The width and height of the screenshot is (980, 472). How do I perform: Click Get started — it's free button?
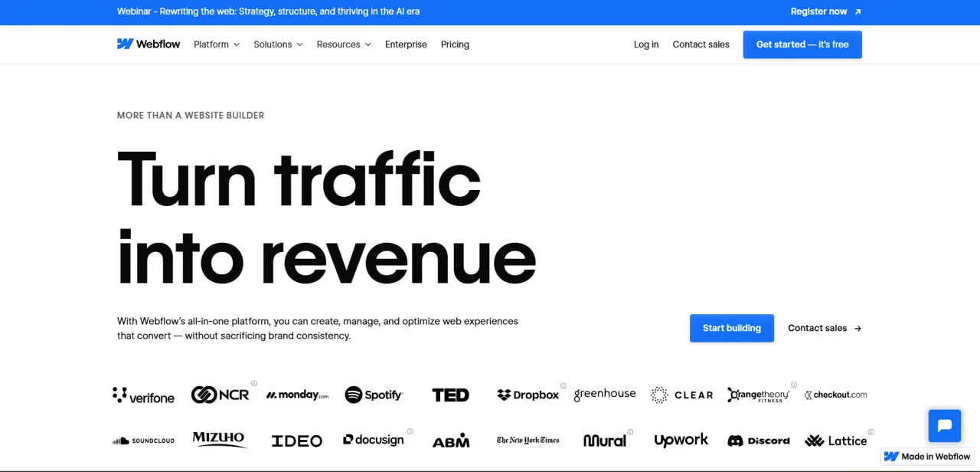coord(802,44)
